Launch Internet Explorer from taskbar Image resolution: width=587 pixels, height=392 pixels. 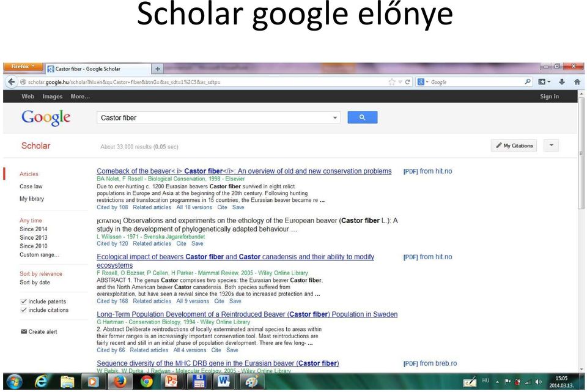point(41,382)
